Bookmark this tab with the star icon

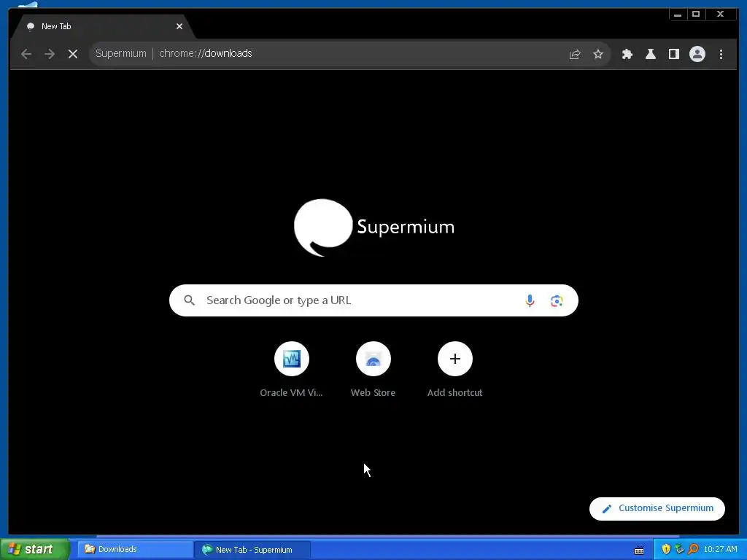pyautogui.click(x=598, y=54)
